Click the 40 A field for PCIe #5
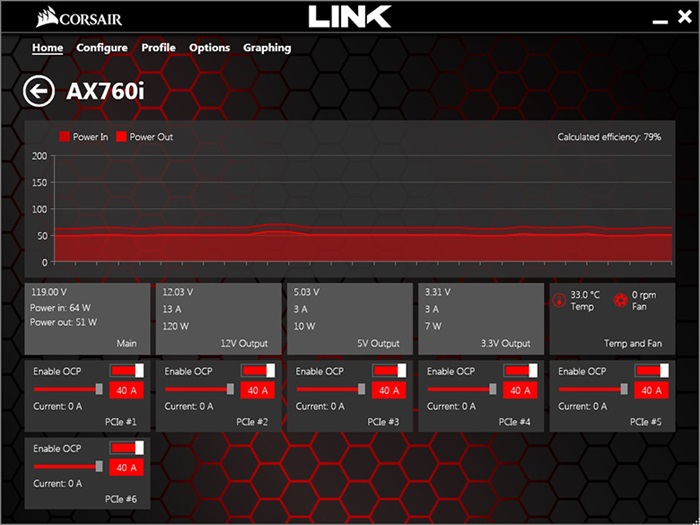The width and height of the screenshot is (700, 525). pos(652,390)
